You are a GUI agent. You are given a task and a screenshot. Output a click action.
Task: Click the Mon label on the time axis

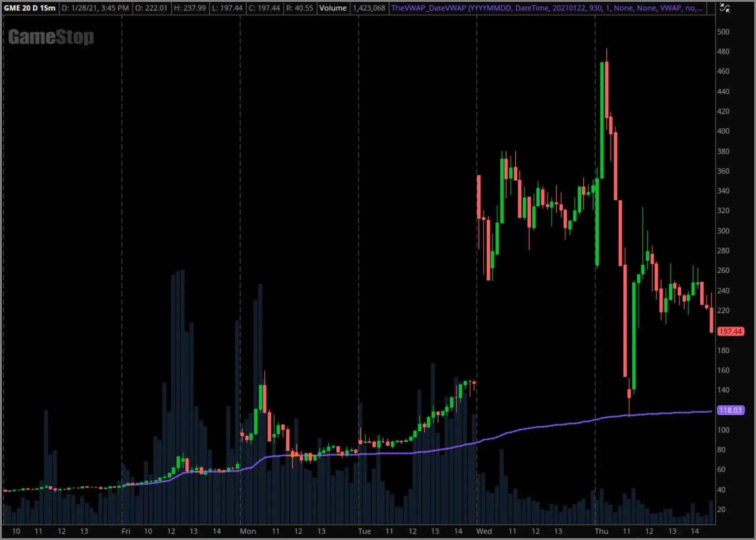(248, 531)
